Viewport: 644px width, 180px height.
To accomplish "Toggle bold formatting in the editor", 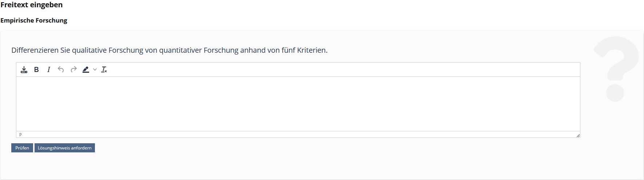I will tap(36, 70).
